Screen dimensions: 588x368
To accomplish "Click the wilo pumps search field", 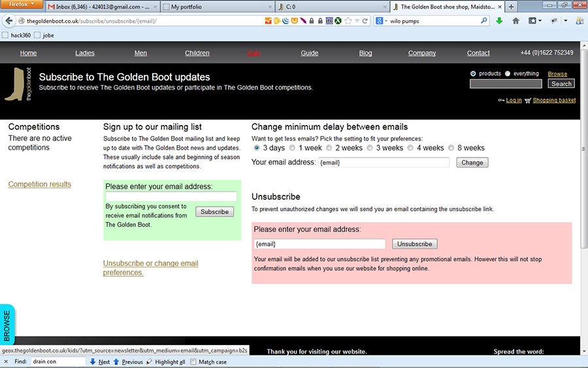I will point(434,21).
